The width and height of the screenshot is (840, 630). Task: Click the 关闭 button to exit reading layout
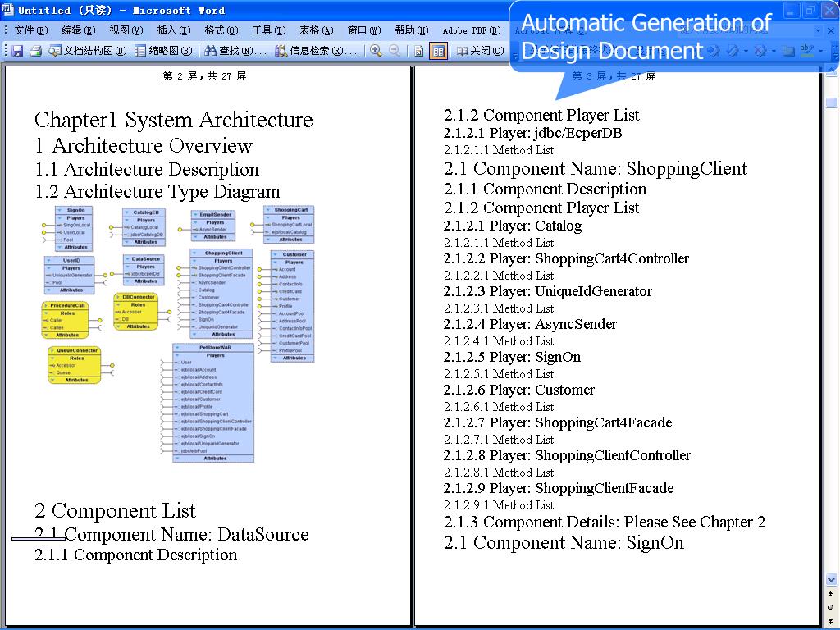[x=480, y=51]
